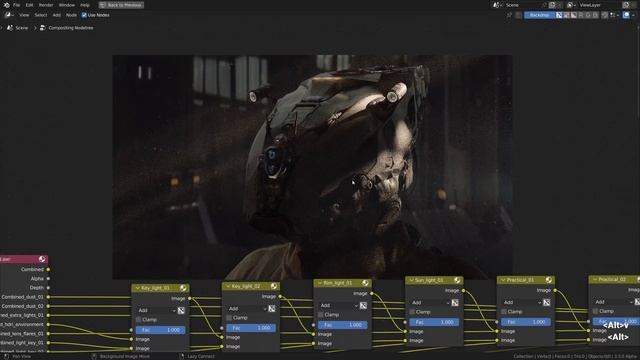
Task: Click the overlay toggle icon in header
Action: coord(626,15)
